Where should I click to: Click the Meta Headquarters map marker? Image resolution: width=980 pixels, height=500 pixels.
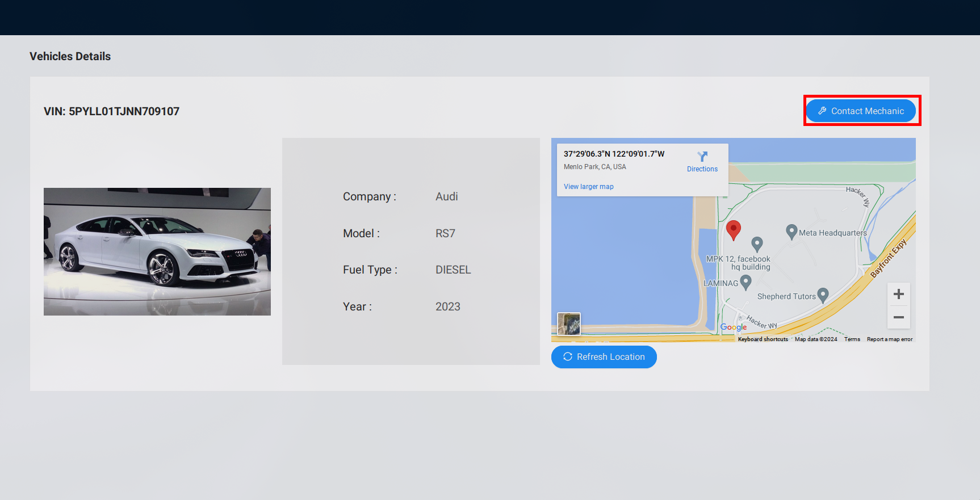791,232
